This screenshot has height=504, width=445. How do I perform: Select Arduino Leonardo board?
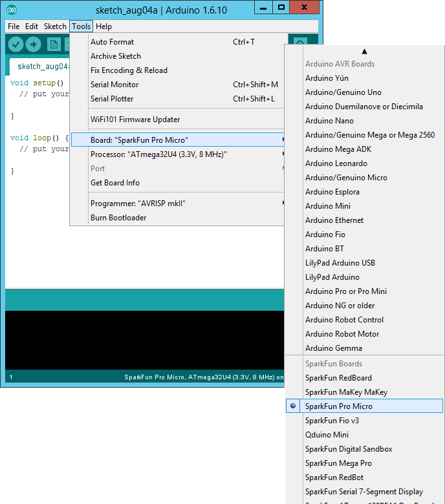point(364,163)
